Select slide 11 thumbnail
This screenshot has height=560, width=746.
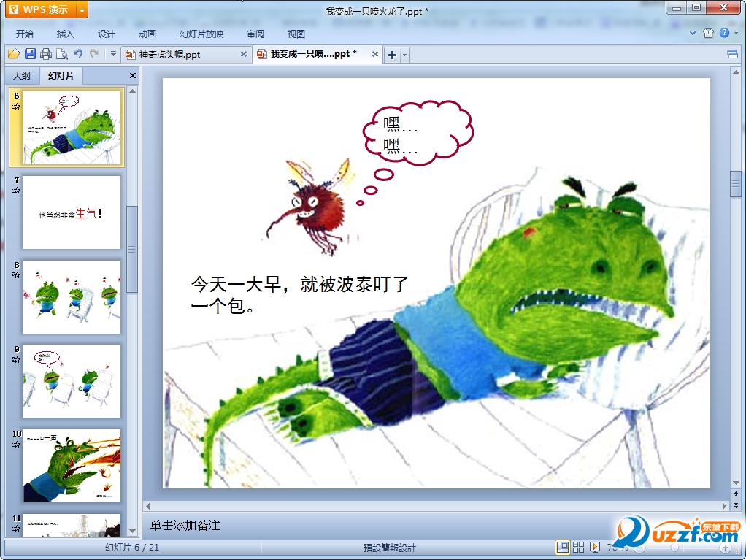72,525
